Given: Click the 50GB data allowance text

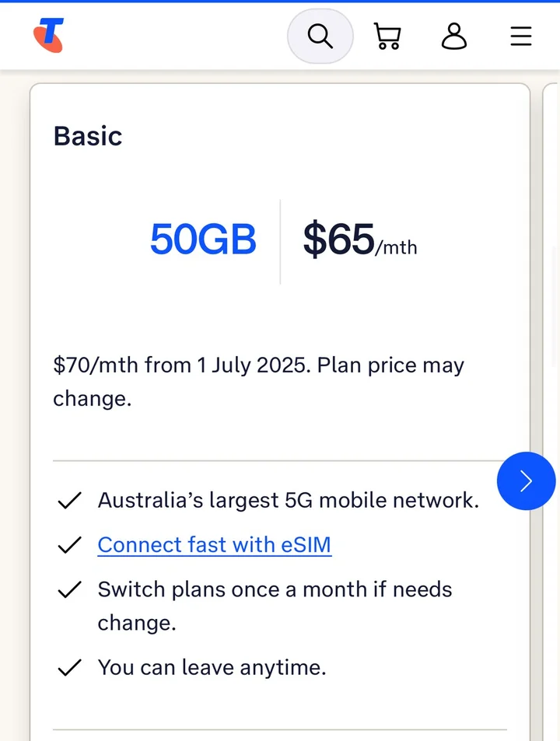Looking at the screenshot, I should pos(203,239).
